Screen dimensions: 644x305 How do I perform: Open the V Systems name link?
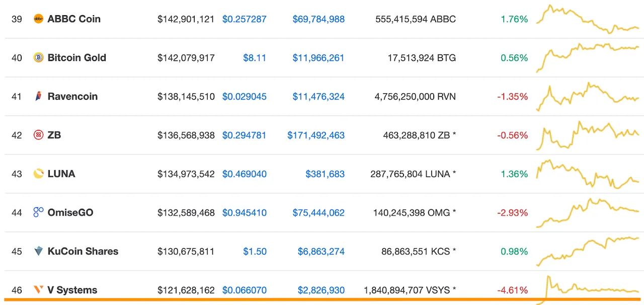(x=72, y=290)
